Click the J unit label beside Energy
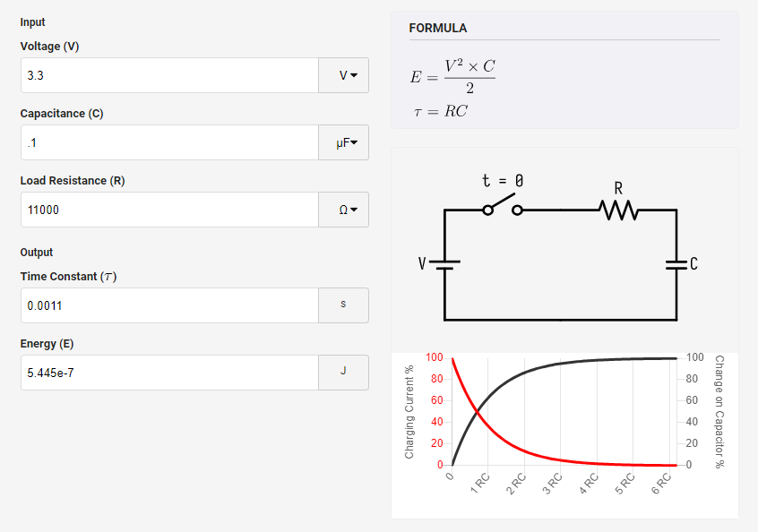 click(343, 372)
